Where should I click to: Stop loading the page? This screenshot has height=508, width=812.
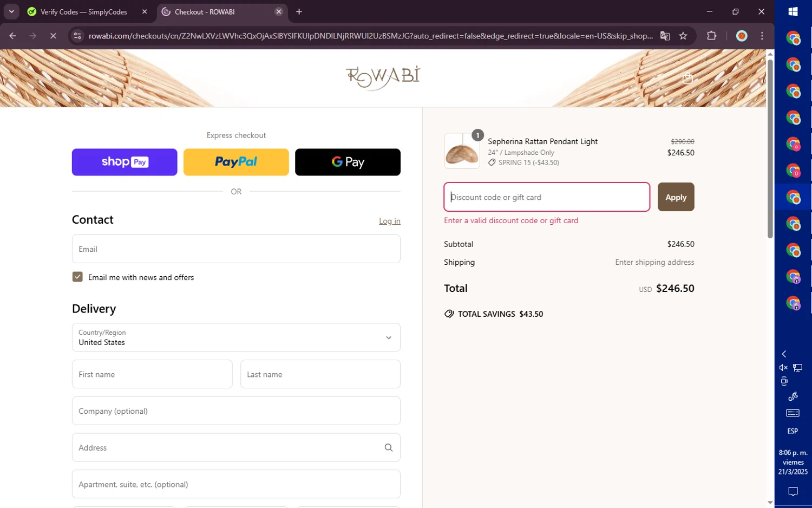pyautogui.click(x=53, y=36)
